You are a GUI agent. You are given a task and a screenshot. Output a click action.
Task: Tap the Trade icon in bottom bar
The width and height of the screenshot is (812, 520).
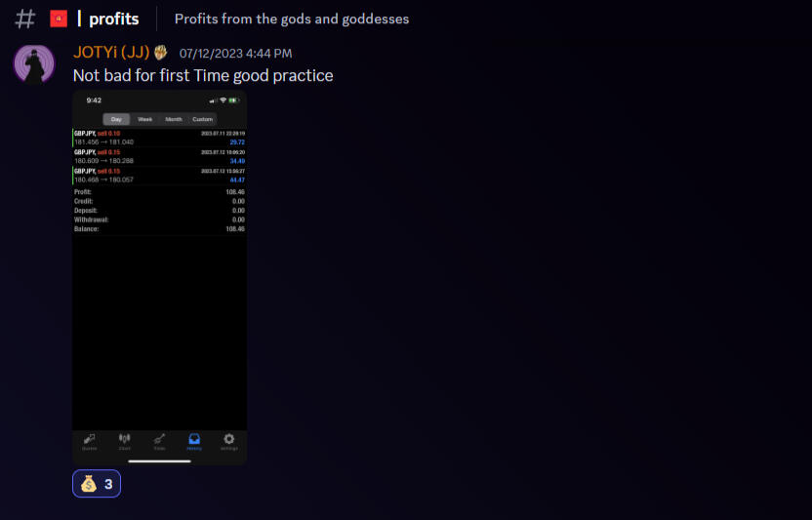(x=159, y=441)
